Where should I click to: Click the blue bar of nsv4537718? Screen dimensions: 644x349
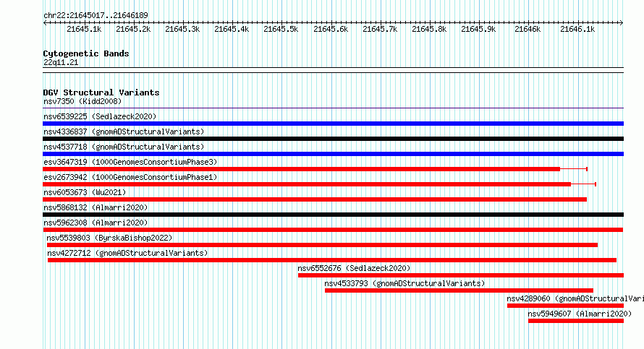point(333,154)
